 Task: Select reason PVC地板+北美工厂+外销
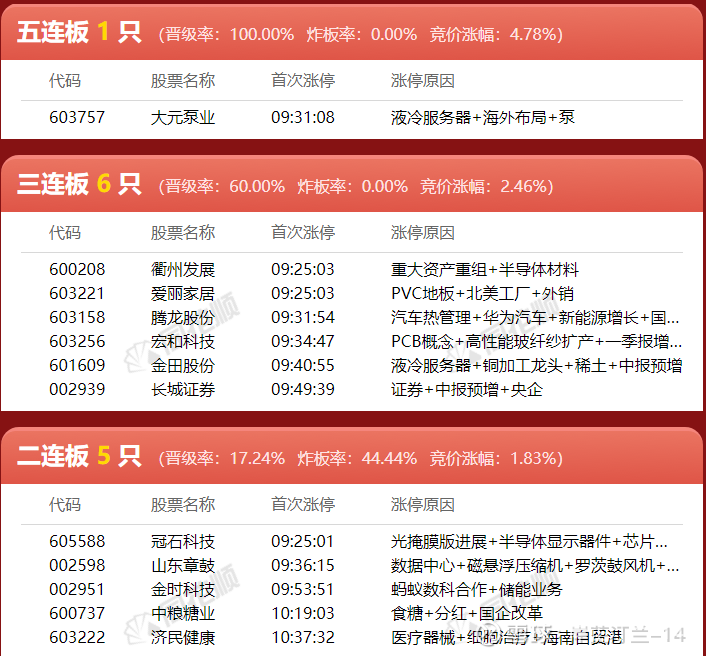tap(482, 294)
